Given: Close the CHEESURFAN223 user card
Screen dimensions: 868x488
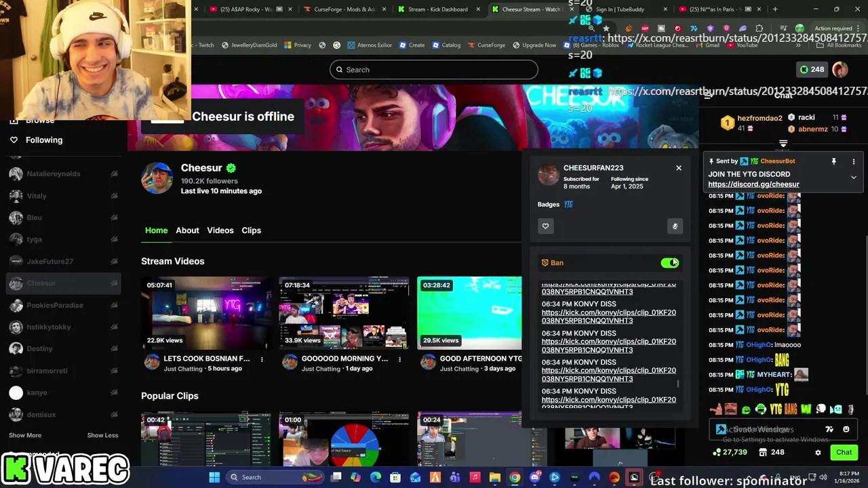Looking at the screenshot, I should point(678,168).
